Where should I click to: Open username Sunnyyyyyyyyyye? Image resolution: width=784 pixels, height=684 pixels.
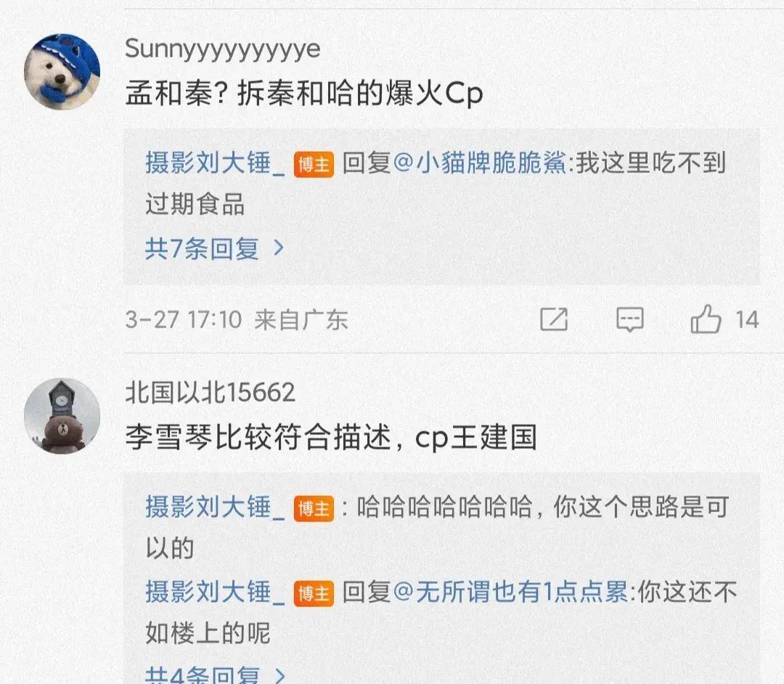223,49
